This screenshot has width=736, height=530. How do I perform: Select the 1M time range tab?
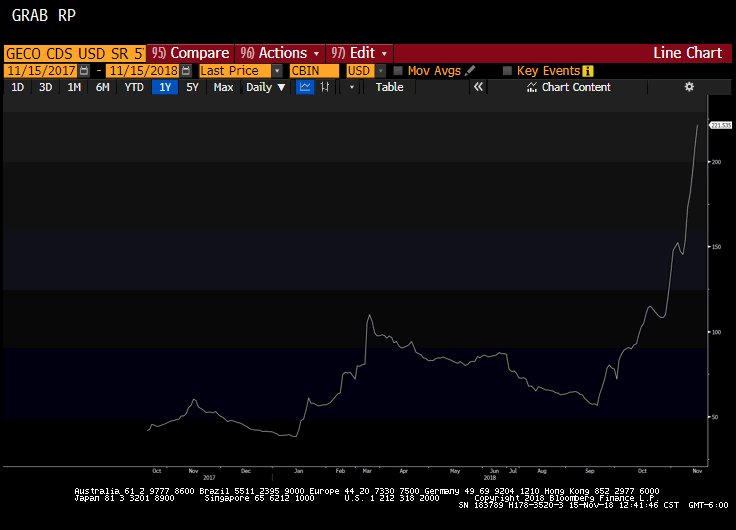74,87
